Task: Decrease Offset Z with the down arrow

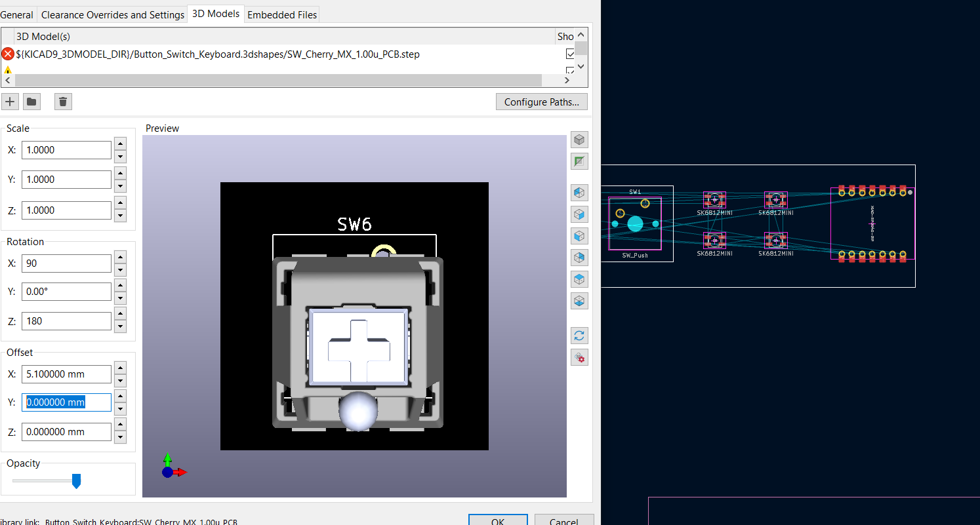Action: pos(119,437)
